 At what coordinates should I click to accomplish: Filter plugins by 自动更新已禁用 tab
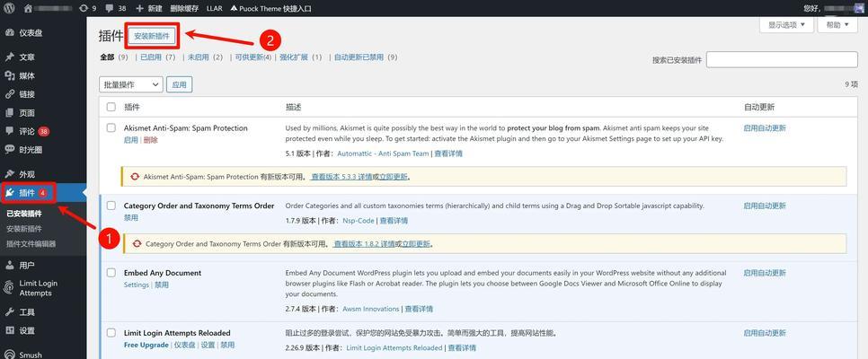pyautogui.click(x=359, y=57)
